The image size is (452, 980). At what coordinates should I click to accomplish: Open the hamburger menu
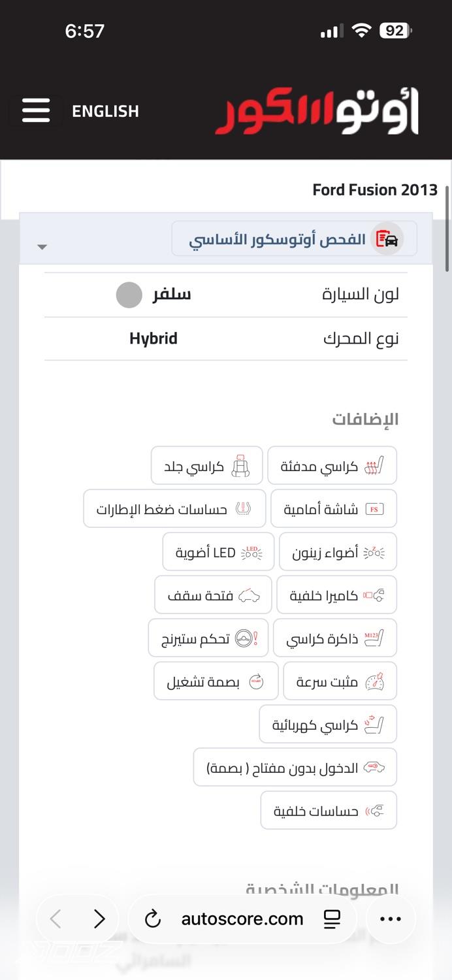[36, 110]
